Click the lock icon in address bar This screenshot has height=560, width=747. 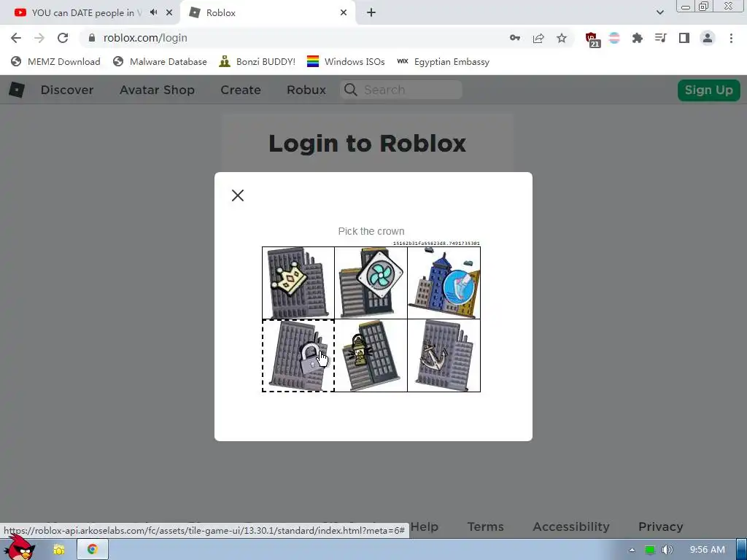pyautogui.click(x=92, y=38)
